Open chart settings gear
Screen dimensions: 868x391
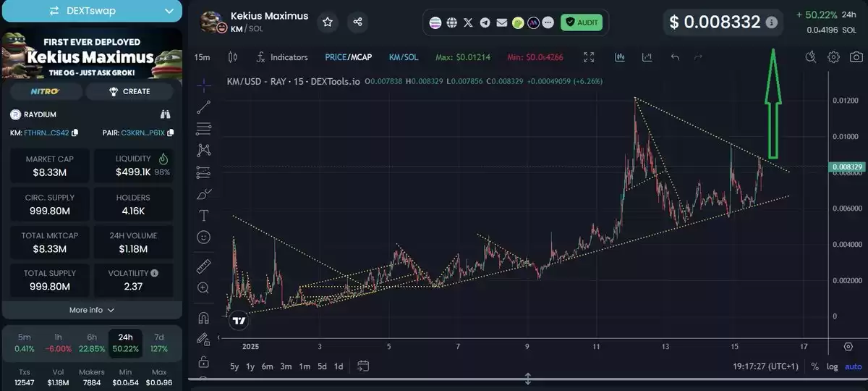pos(833,57)
